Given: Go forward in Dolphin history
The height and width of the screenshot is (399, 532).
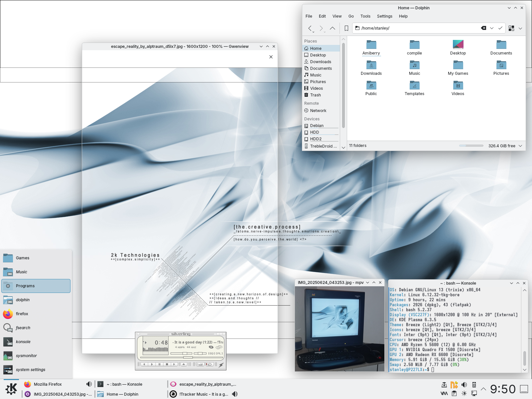Looking at the screenshot, I should click(321, 28).
